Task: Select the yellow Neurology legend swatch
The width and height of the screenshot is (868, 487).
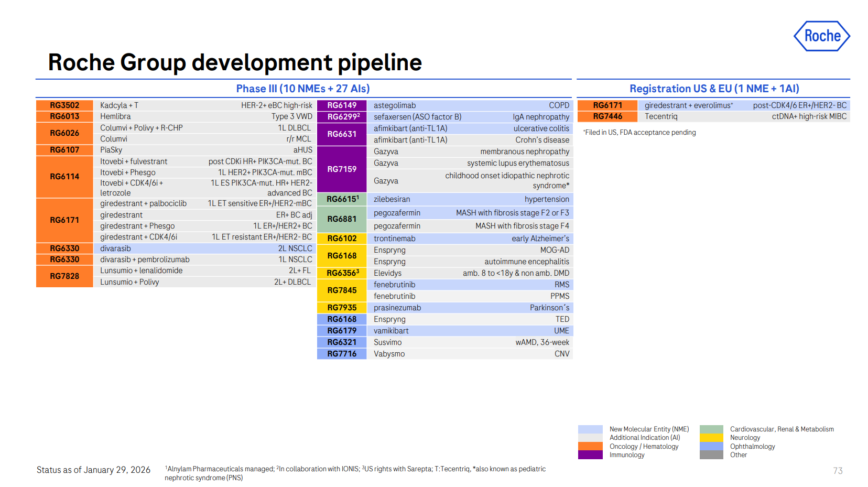Action: click(x=711, y=438)
